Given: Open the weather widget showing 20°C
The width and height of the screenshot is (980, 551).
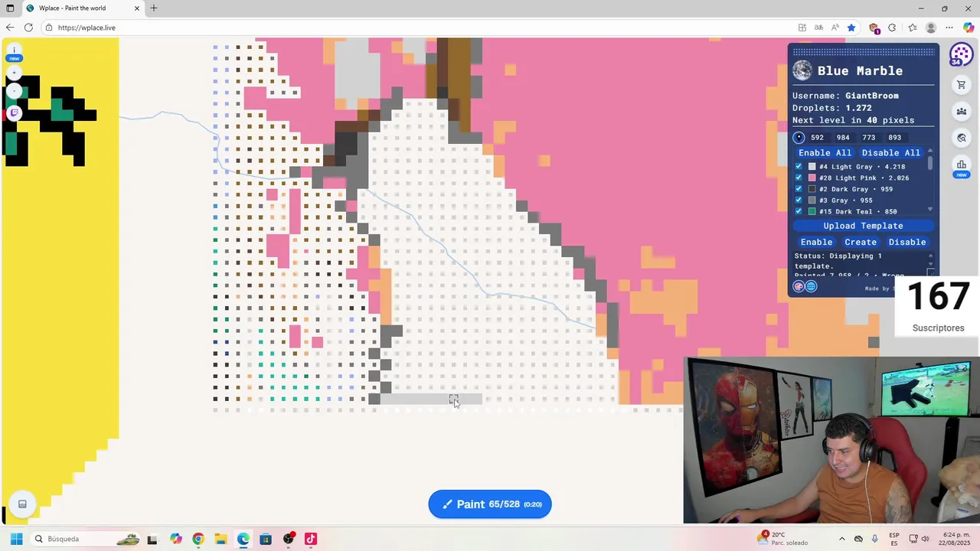Looking at the screenshot, I should pyautogui.click(x=782, y=539).
